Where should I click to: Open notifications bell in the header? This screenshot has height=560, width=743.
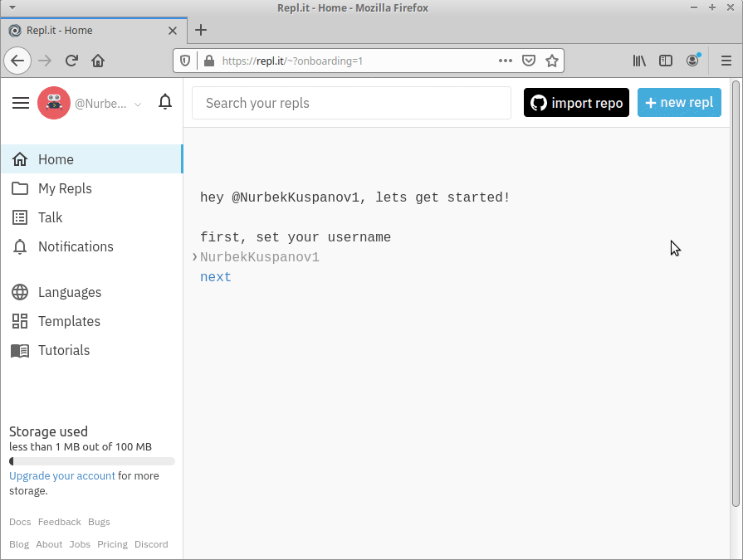(165, 102)
